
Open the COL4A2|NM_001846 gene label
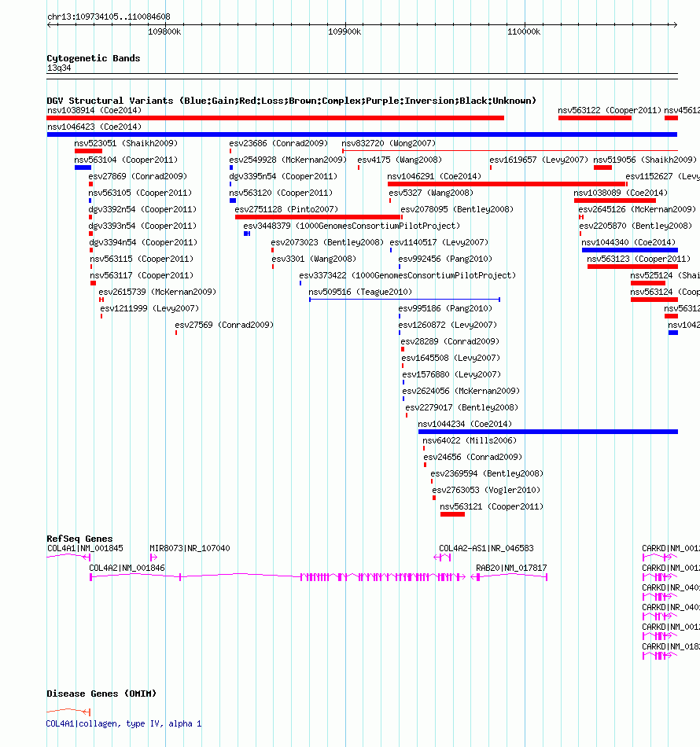click(x=127, y=568)
